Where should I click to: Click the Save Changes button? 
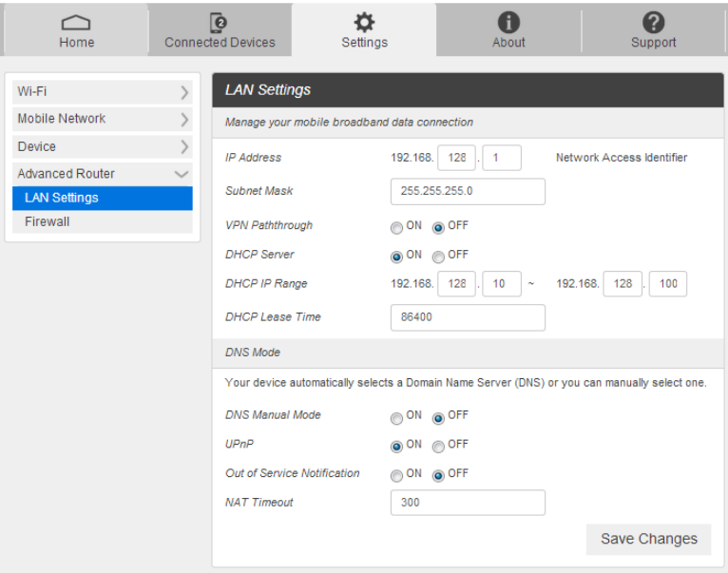click(x=648, y=539)
